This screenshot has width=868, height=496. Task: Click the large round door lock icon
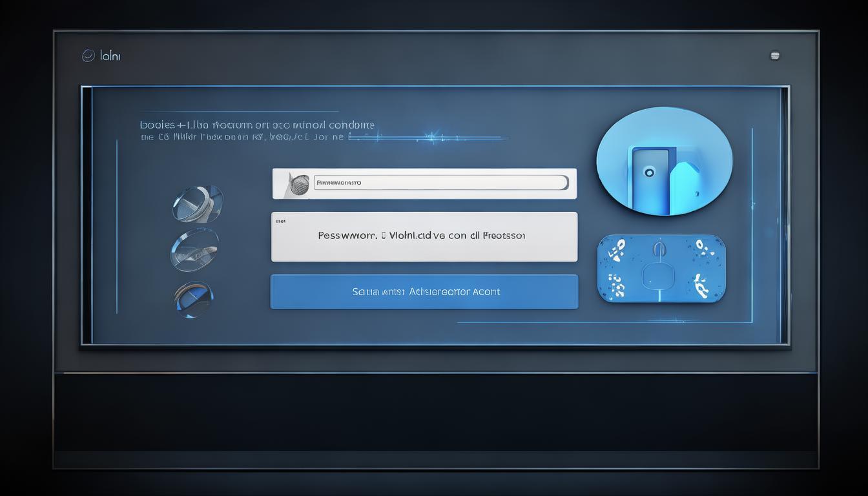coord(664,161)
